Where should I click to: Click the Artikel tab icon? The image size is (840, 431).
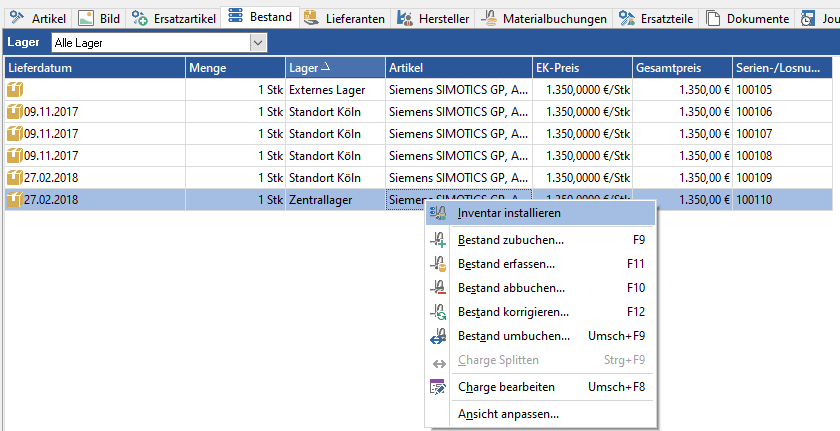[18, 18]
